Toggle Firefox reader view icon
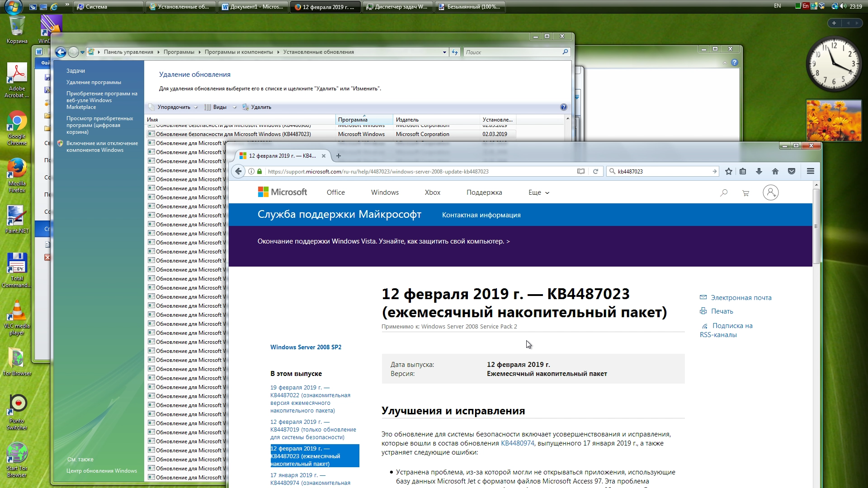 click(581, 171)
